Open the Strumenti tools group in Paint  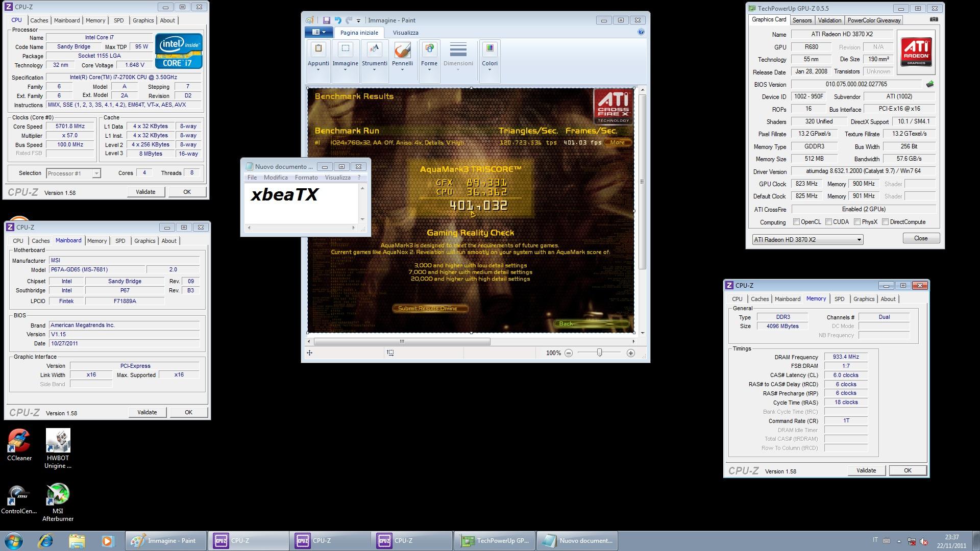point(375,61)
